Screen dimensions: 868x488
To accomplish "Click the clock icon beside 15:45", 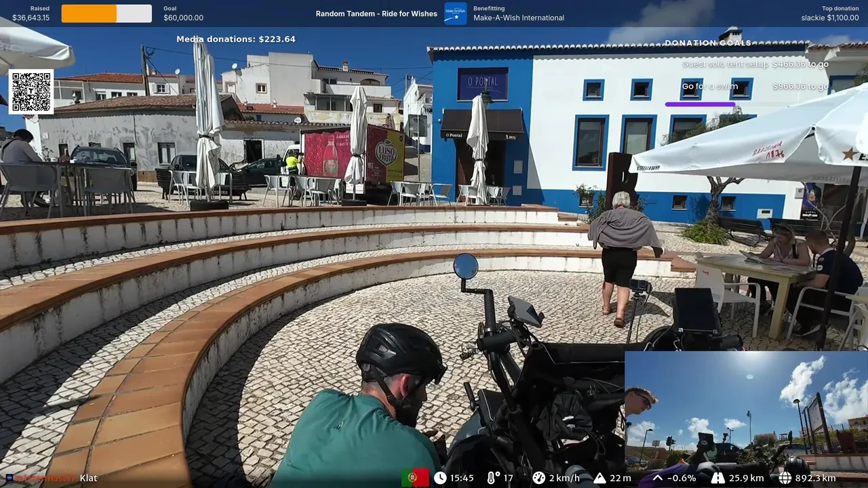I will (440, 478).
